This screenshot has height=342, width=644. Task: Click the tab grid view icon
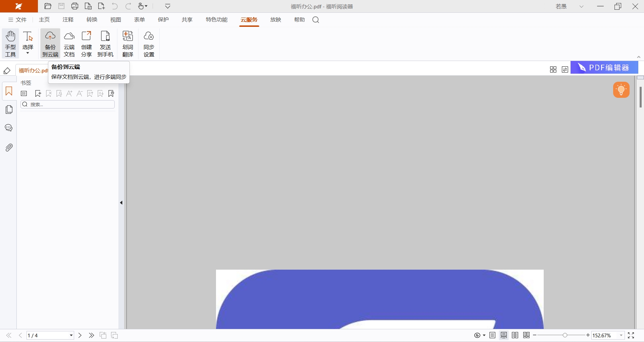(553, 69)
